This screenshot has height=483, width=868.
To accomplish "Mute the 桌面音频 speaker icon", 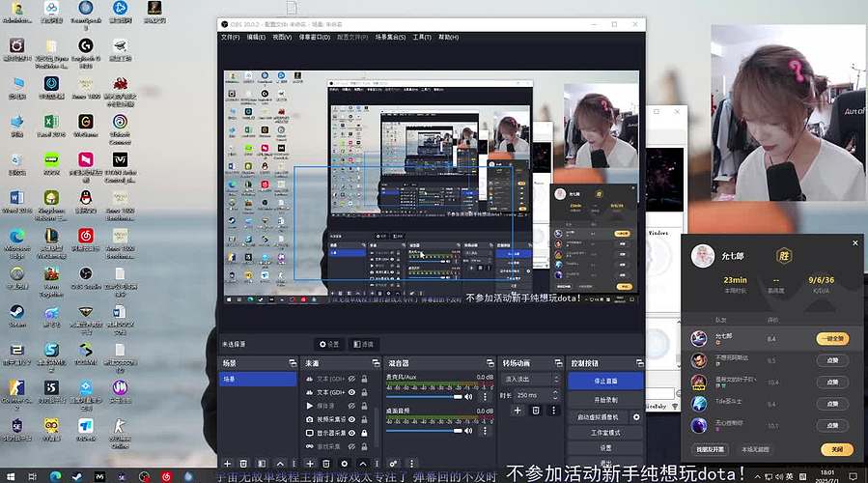I will [x=468, y=431].
